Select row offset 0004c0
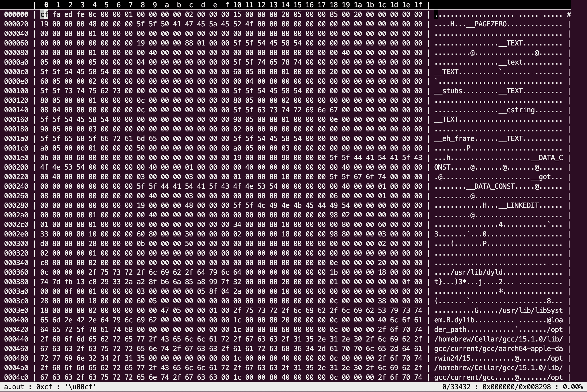Viewport: 587px width, 392px height. [x=16, y=377]
